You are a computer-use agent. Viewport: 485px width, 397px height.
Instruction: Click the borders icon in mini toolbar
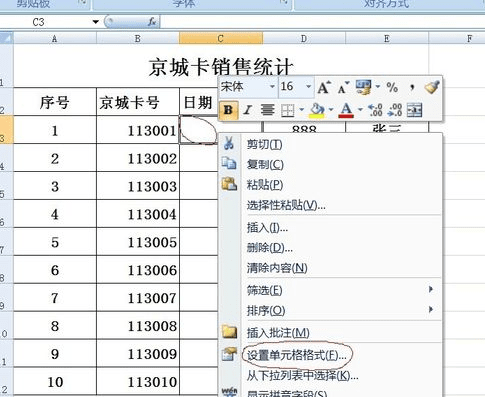[x=287, y=110]
